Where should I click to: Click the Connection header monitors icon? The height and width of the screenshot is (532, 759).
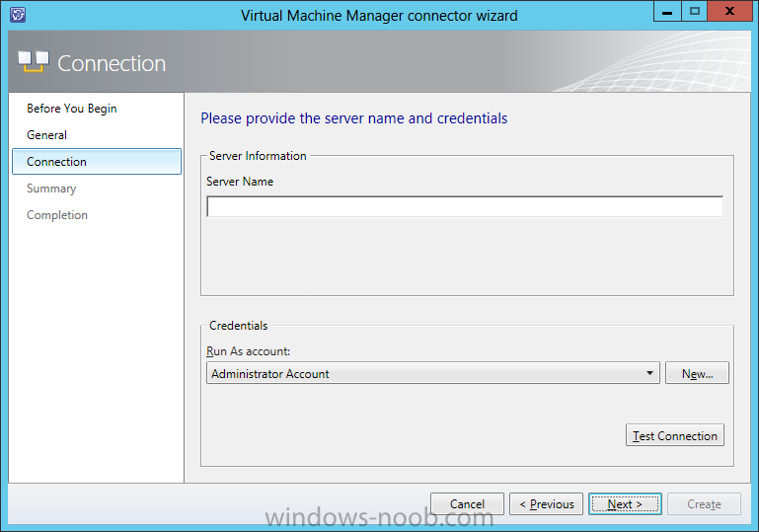(34, 62)
